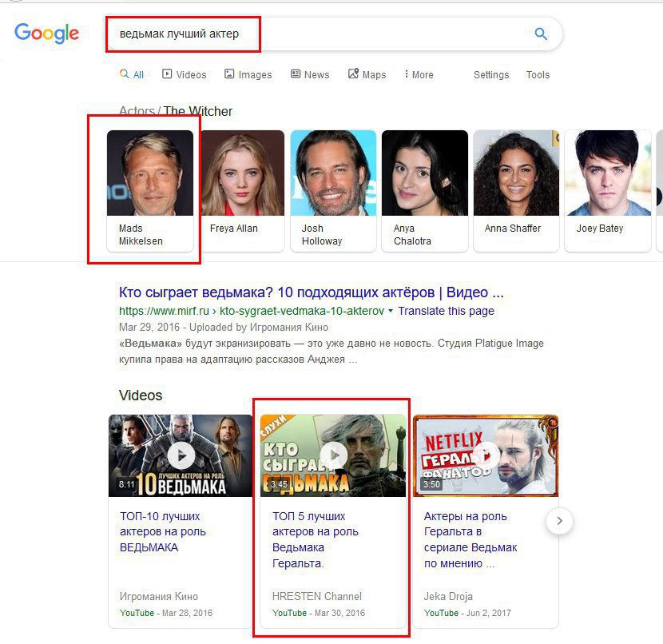The width and height of the screenshot is (663, 644).
Task: Open search Tools
Action: coord(538,75)
